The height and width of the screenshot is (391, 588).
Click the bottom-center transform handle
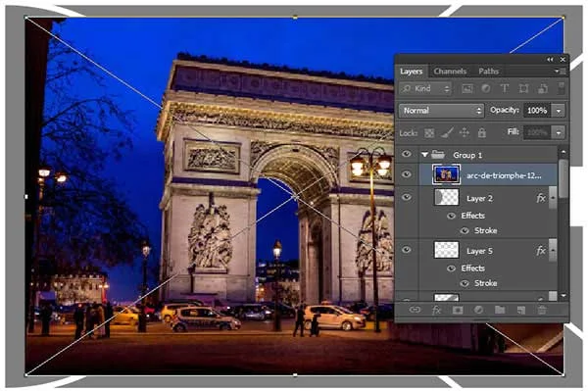pyautogui.click(x=295, y=375)
